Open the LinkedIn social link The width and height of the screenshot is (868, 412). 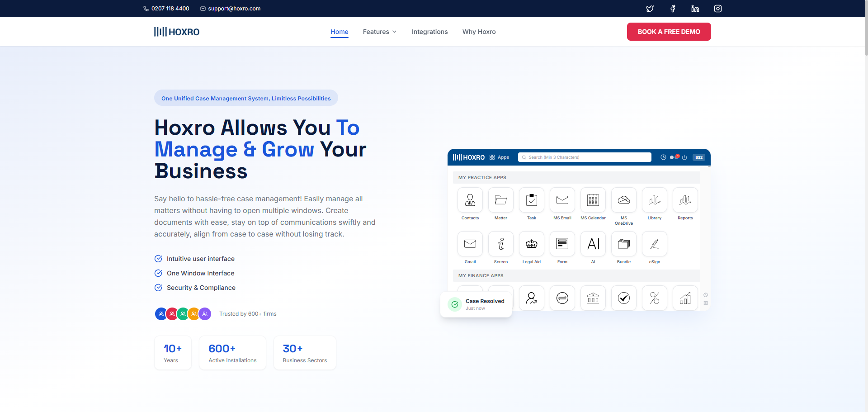click(695, 9)
